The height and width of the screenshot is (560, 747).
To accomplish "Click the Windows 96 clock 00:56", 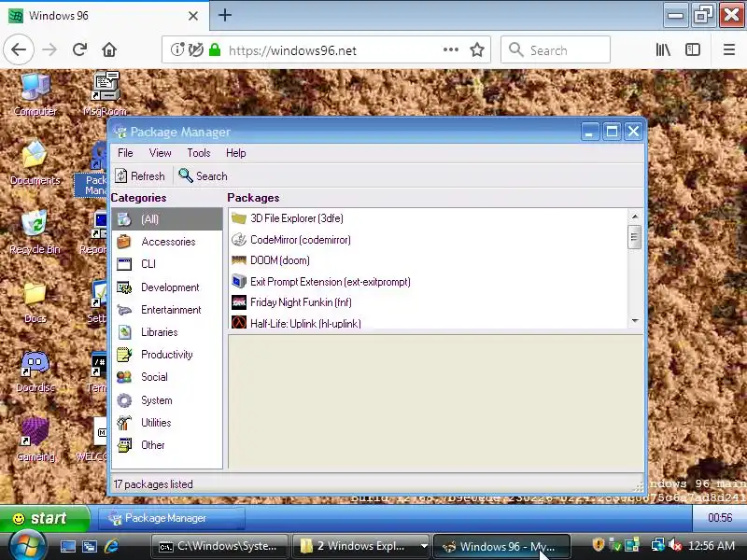I will coord(720,518).
